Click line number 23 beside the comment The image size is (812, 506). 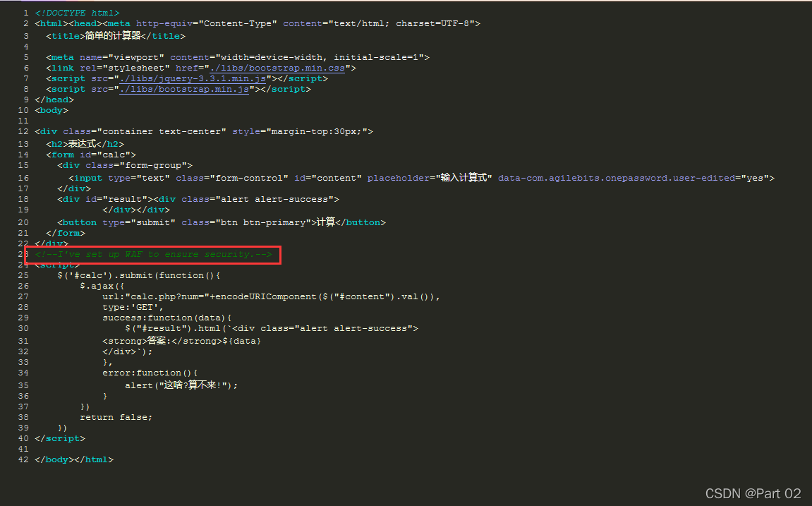pyautogui.click(x=22, y=254)
